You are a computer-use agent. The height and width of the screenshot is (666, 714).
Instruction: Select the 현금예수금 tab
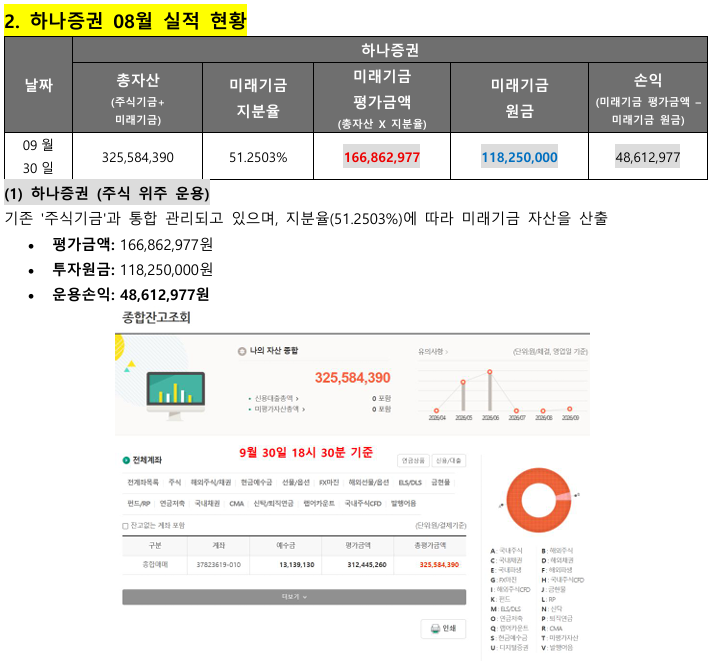click(256, 482)
